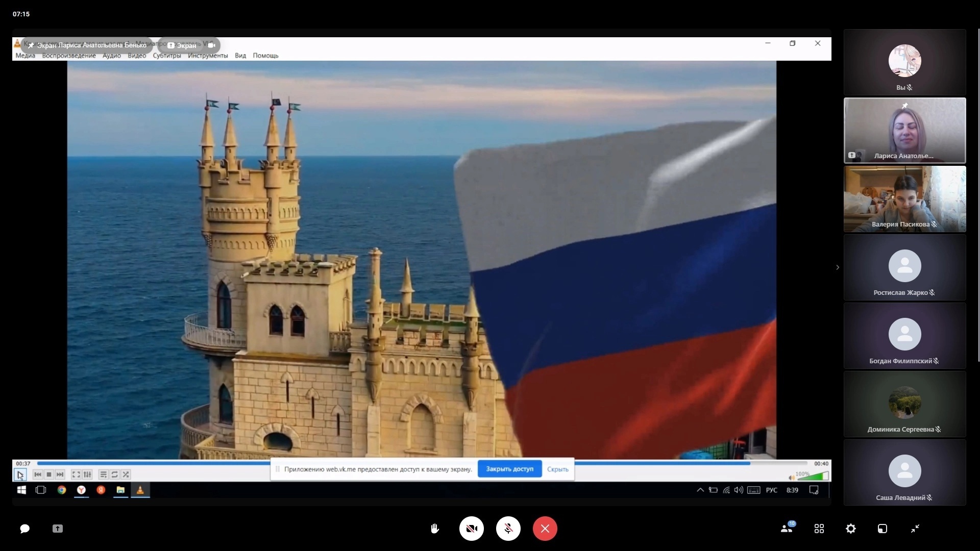This screenshot has width=980, height=551.
Task: Toggle VLC loop mode
Action: tap(115, 474)
